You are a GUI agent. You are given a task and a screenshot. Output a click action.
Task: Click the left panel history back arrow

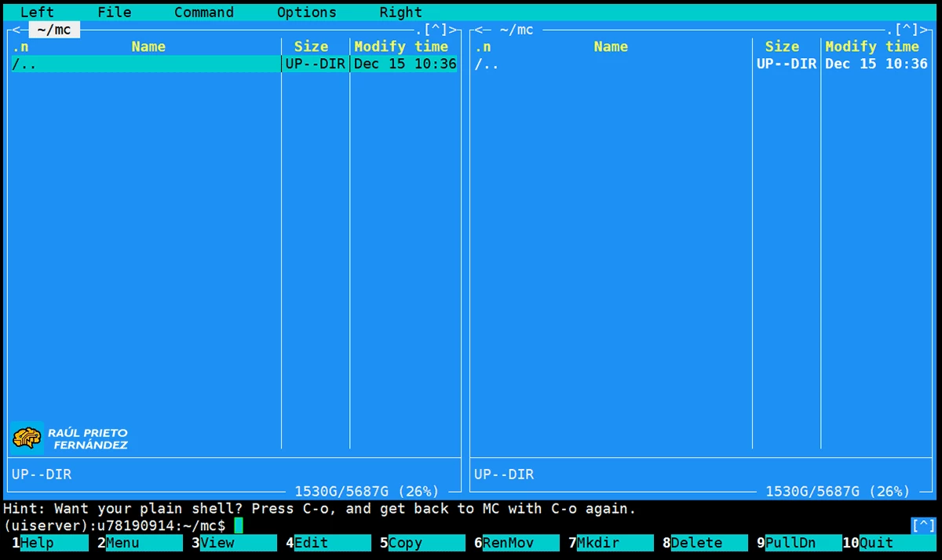point(16,30)
